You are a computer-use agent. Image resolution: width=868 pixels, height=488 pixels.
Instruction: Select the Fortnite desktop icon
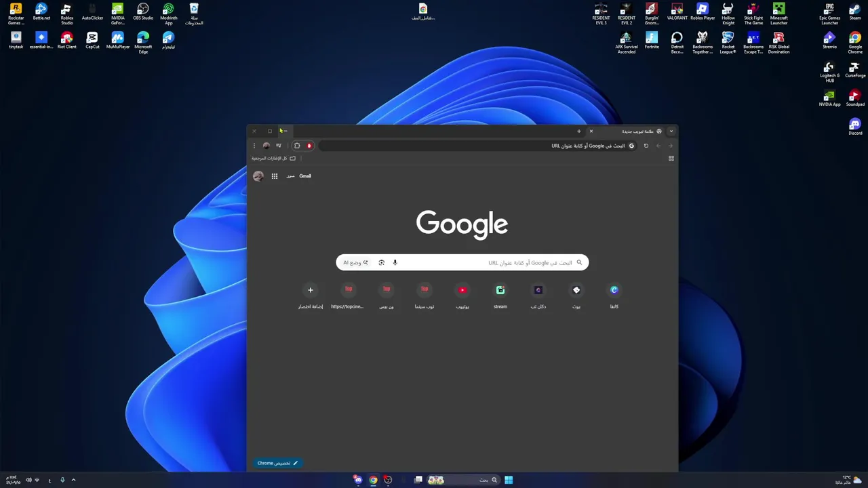click(652, 40)
